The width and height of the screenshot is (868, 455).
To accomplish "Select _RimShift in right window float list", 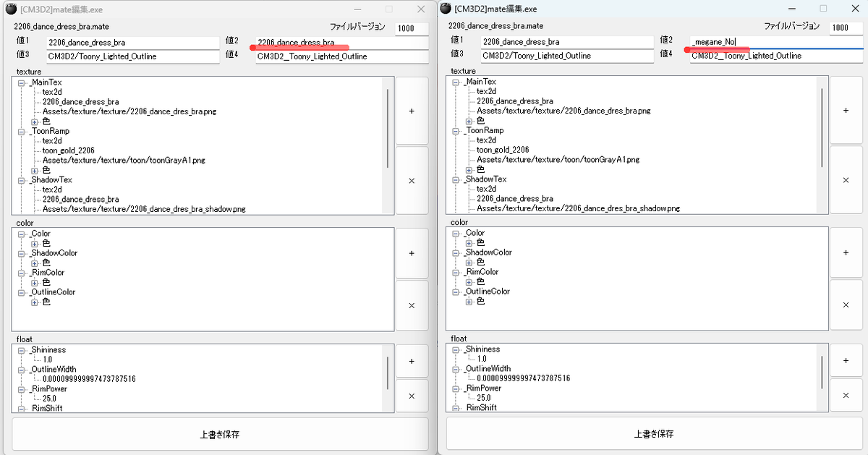I will [482, 408].
